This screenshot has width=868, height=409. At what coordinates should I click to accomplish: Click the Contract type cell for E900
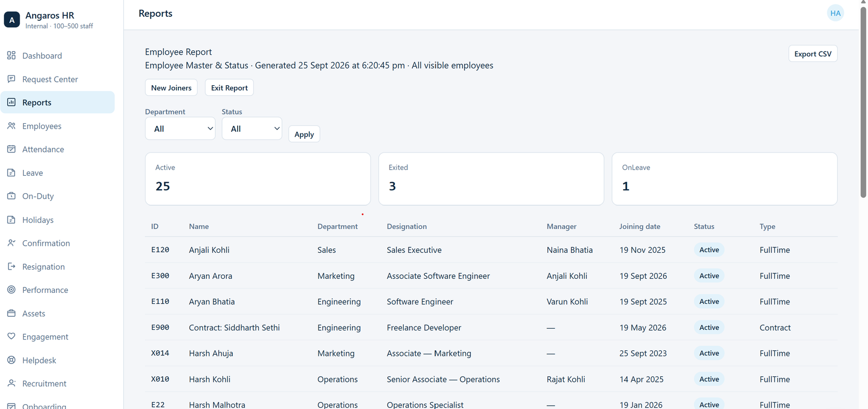(775, 328)
